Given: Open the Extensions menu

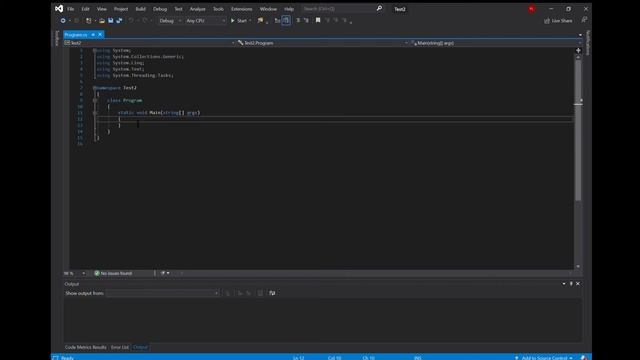Looking at the screenshot, I should (x=242, y=9).
